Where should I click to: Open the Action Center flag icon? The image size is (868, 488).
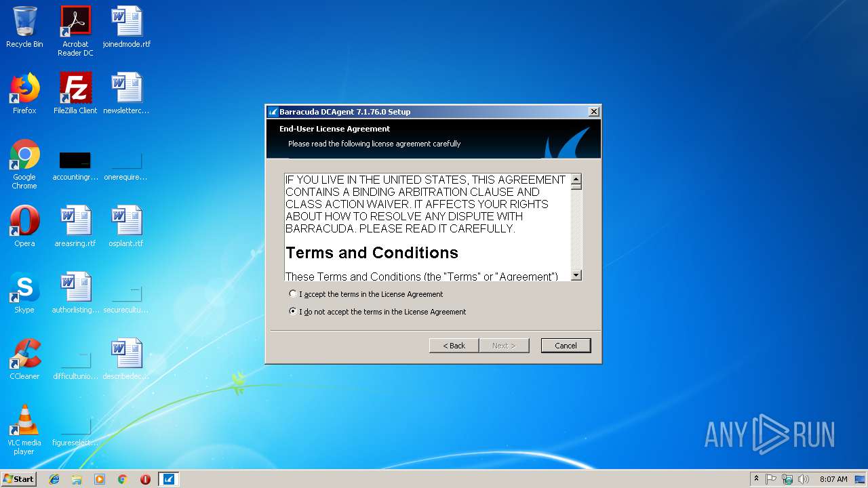(771, 479)
